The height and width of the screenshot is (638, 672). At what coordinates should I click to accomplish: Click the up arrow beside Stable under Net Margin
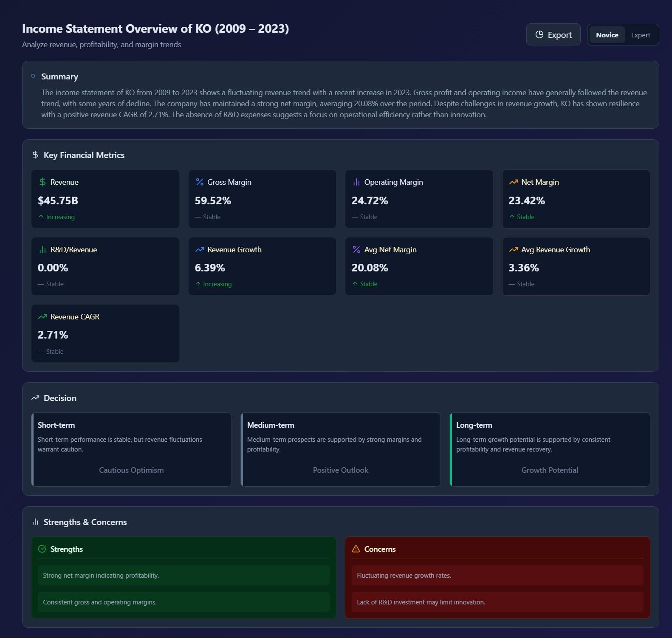pos(511,217)
